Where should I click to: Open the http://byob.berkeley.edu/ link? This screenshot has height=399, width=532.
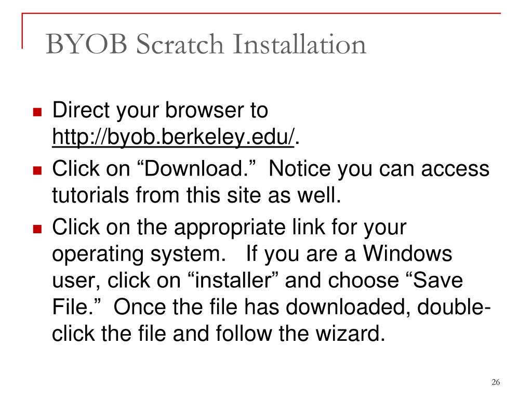pyautogui.click(x=173, y=137)
